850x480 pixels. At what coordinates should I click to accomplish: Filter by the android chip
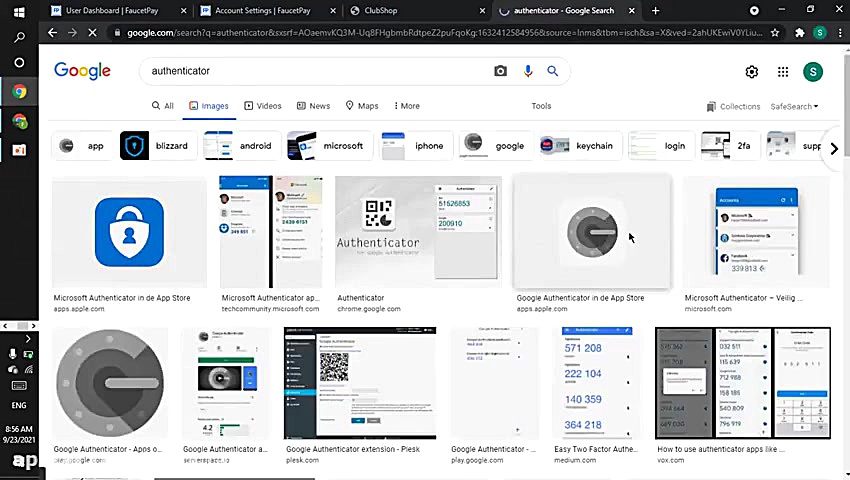pos(242,145)
